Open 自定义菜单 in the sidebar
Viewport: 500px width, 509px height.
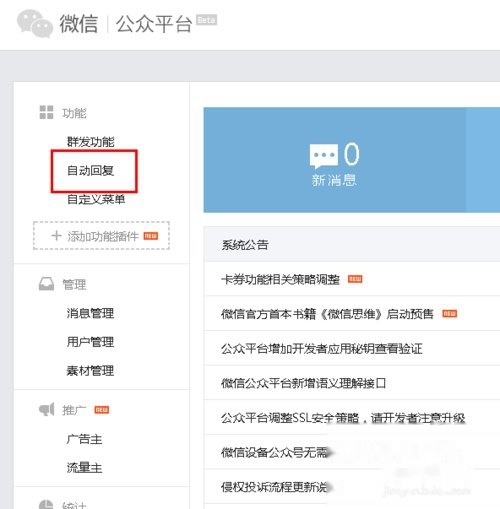[96, 199]
